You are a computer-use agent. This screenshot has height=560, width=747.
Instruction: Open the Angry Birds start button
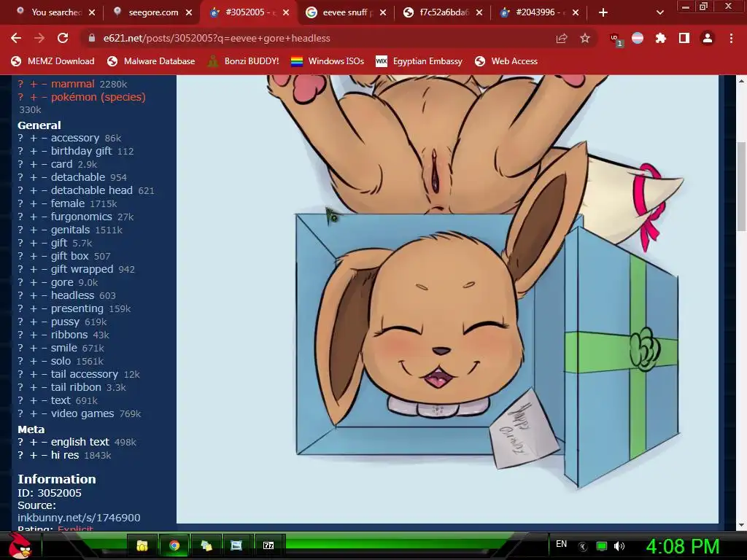coord(20,545)
